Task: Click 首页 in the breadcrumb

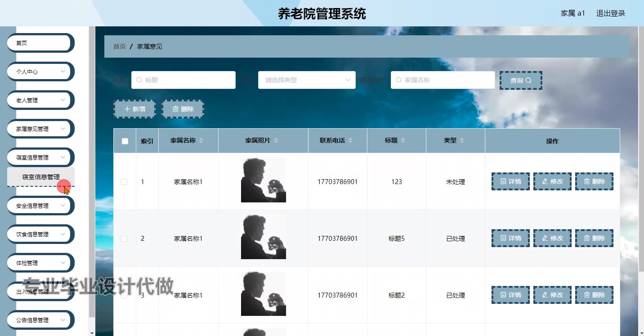Action: (119, 46)
